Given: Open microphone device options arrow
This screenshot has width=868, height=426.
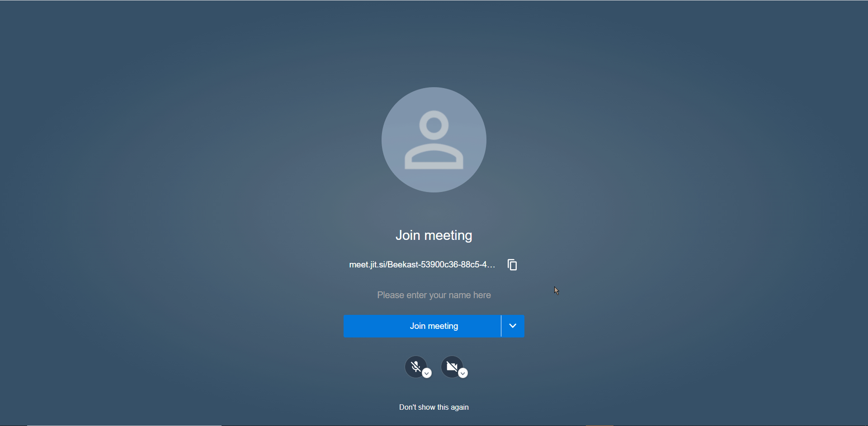Looking at the screenshot, I should 427,373.
